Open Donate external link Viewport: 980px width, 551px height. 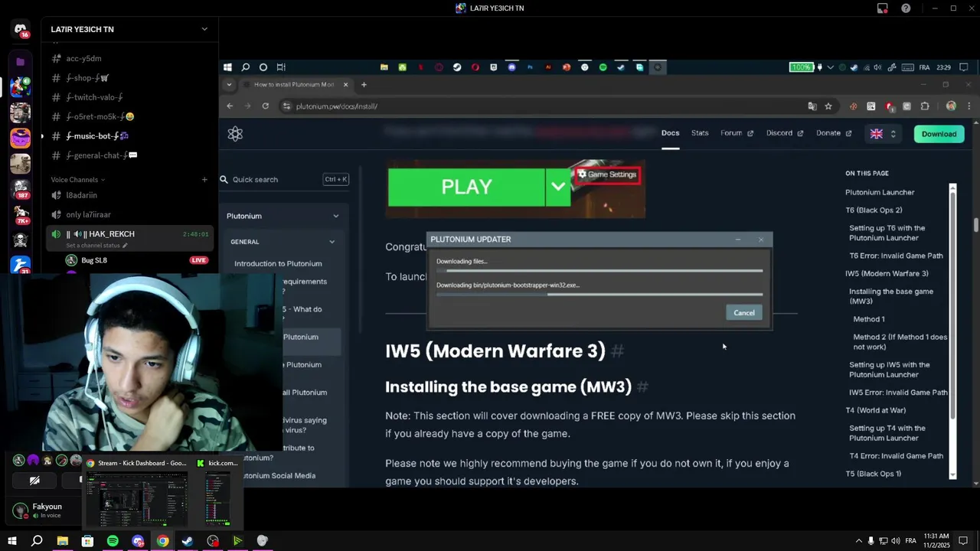(x=834, y=133)
